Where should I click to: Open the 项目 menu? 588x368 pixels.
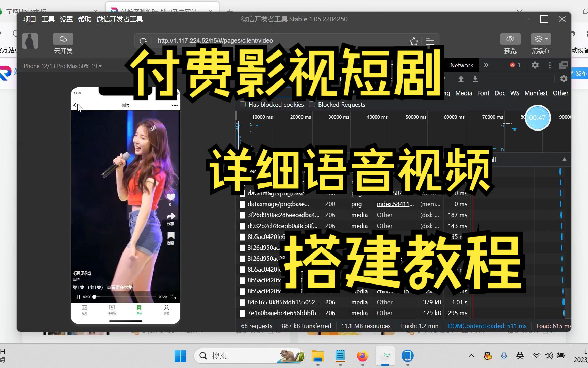[x=30, y=19]
